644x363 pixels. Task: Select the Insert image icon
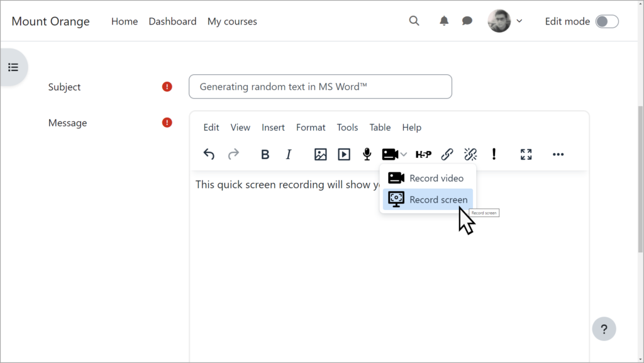(320, 154)
